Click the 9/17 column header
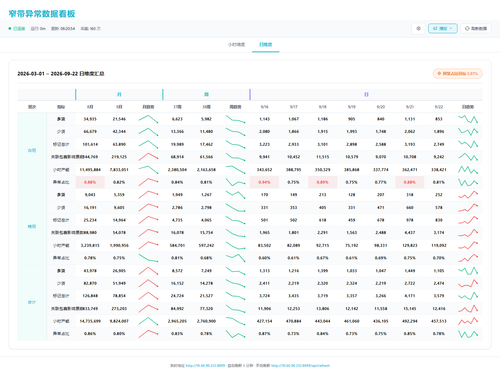Screen dimensions: 500x374 [x=293, y=107]
